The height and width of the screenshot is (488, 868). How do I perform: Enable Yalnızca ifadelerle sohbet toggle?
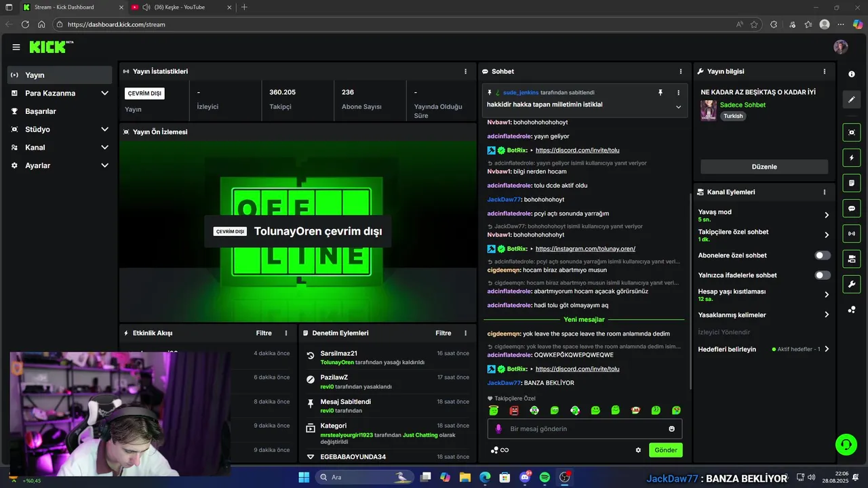(823, 275)
